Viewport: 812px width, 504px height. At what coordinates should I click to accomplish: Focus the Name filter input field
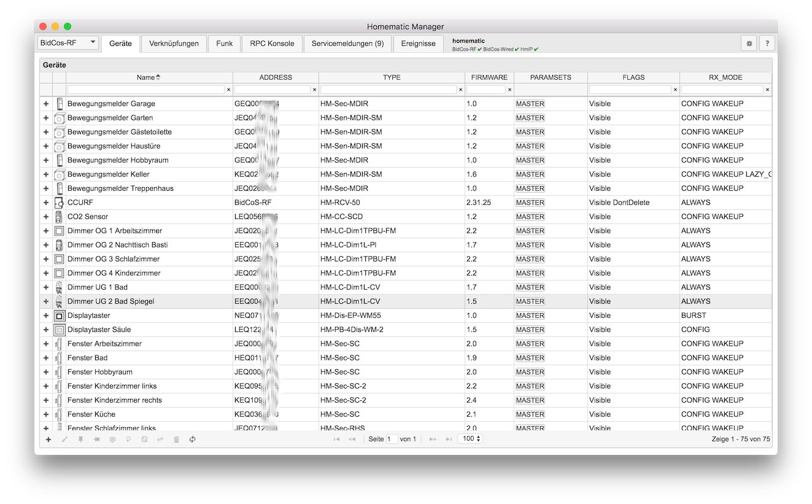pos(146,90)
